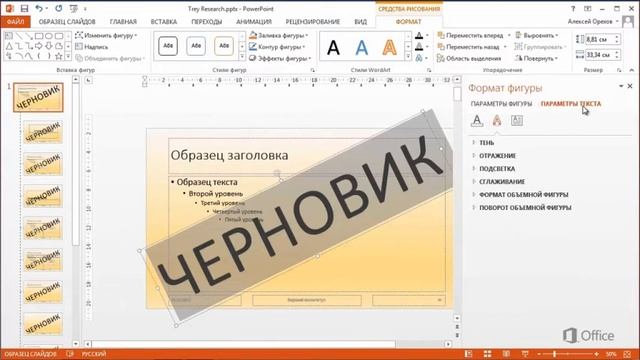Open the ПАРАМЕТРЫ ФИГУРЫ pane tab
The image size is (640, 360).
pos(501,104)
